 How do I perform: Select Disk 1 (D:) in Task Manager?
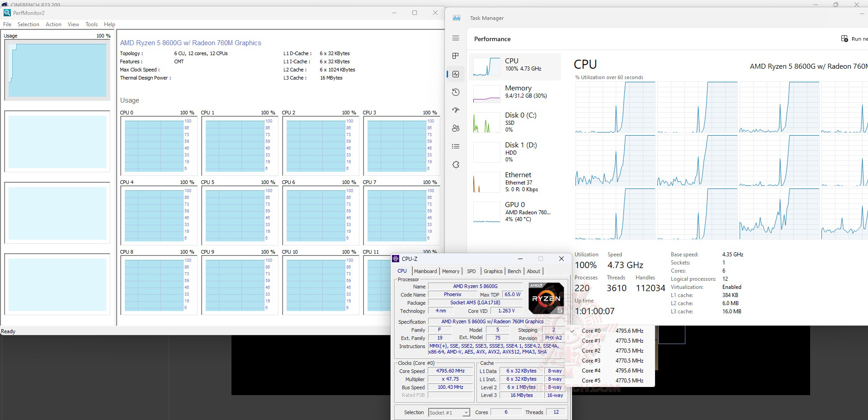(x=515, y=152)
